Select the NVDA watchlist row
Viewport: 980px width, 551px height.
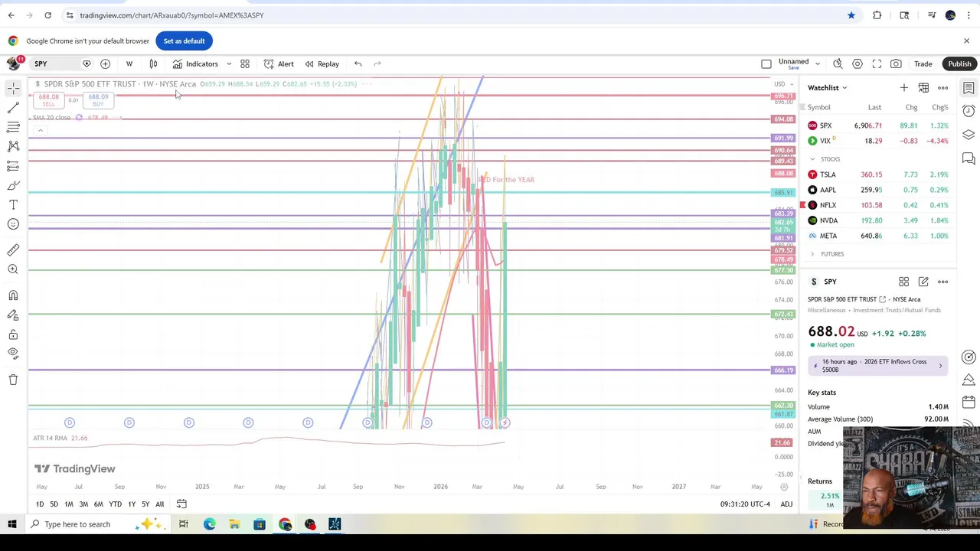point(878,220)
